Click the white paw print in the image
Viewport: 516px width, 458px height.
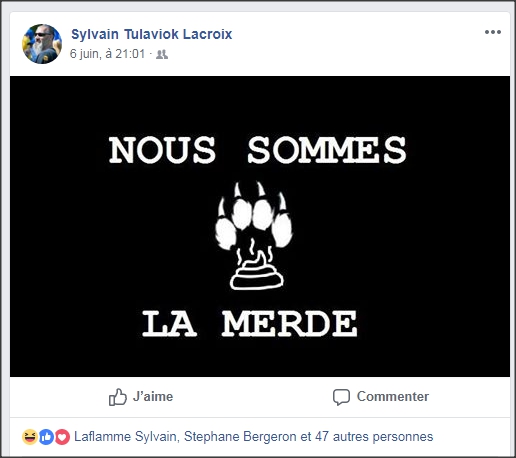coord(253,215)
